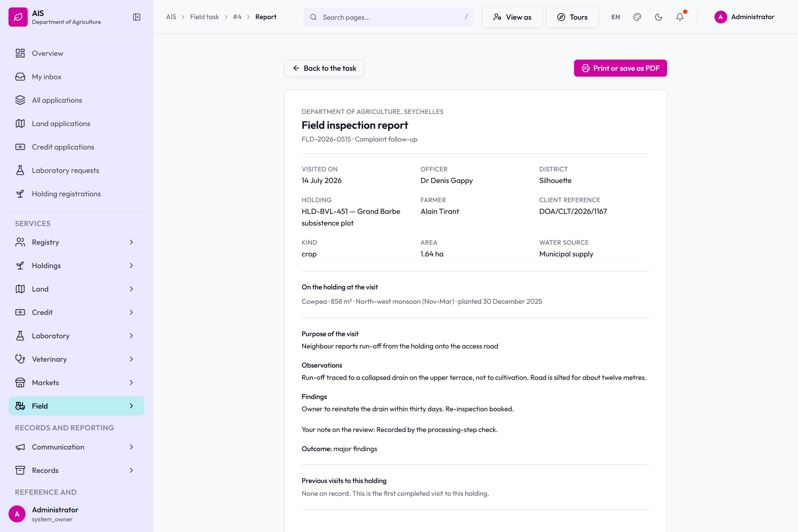This screenshot has width=798, height=532.
Task: Click the Administrator avatar in the header
Action: point(721,17)
